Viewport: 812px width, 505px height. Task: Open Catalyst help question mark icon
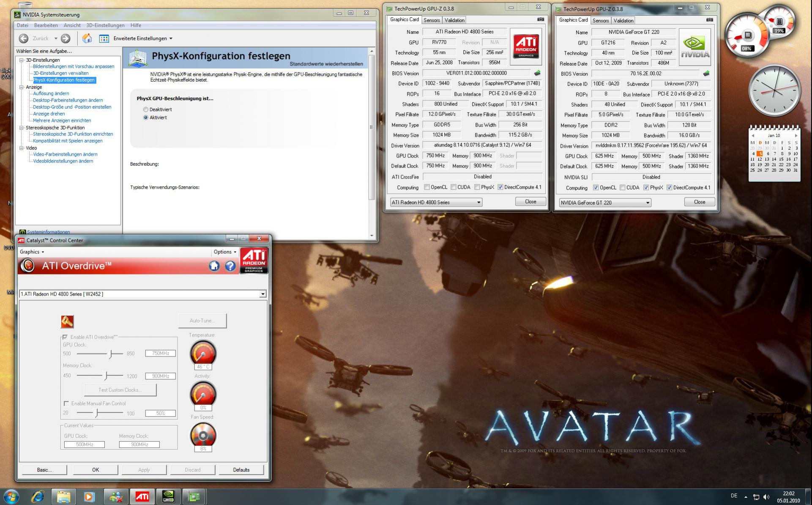230,266
